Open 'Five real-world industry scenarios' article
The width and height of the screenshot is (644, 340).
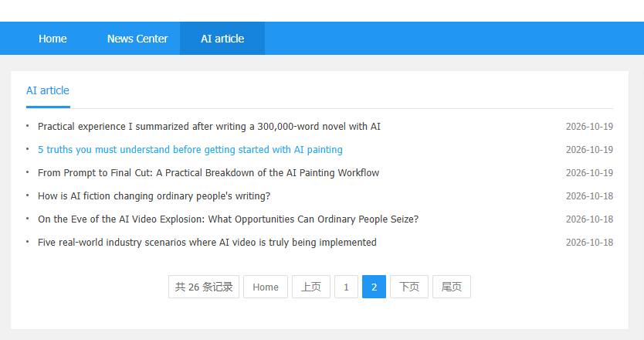point(207,242)
